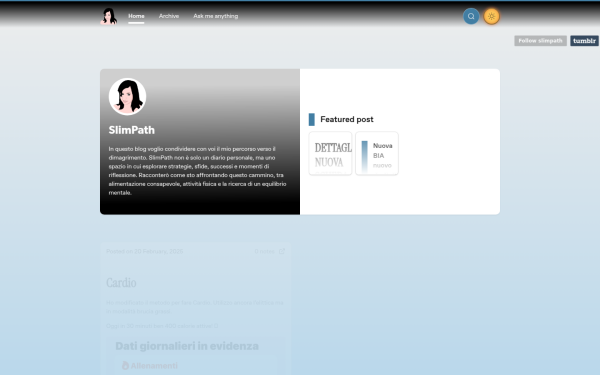The height and width of the screenshot is (375, 600).
Task: Open the Archive page
Action: click(x=169, y=16)
